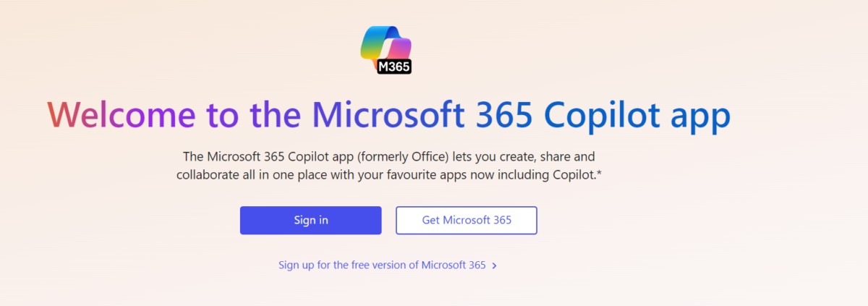Click the words 'to the' in heading
Viewport: 868px width, 306px height.
[x=254, y=116]
